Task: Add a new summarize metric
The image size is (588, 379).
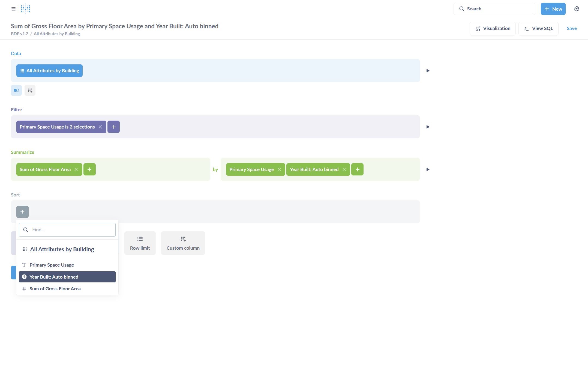Action: (x=89, y=169)
